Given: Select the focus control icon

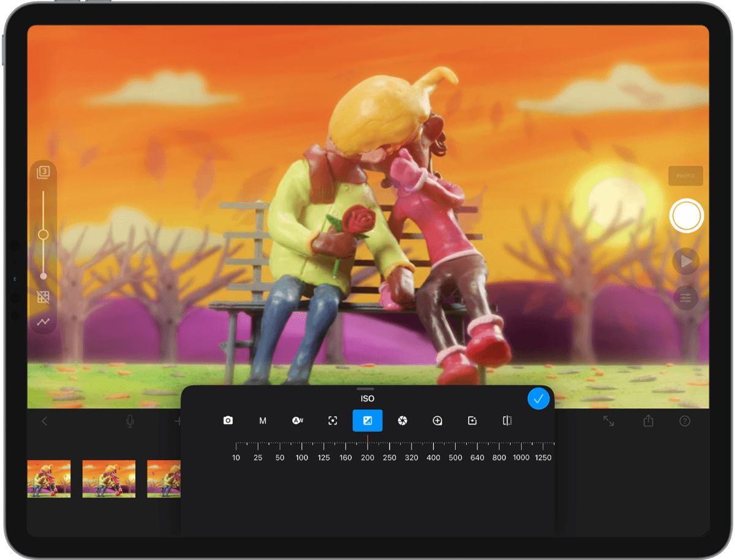Looking at the screenshot, I should 333,421.
